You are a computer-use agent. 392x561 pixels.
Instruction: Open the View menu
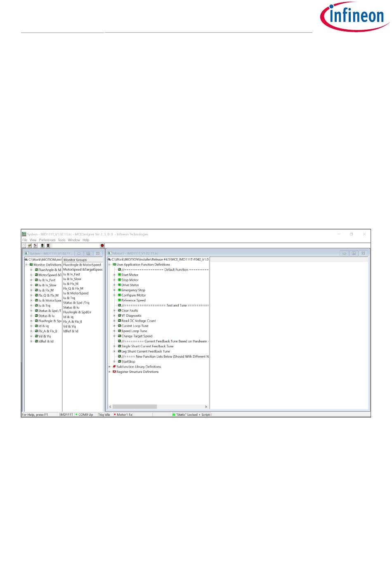pos(33,240)
